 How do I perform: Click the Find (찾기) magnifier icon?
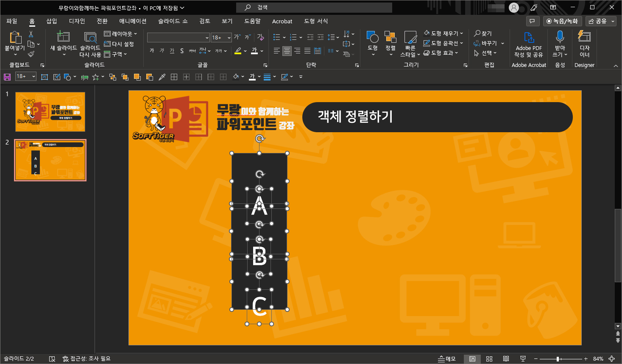tap(477, 33)
